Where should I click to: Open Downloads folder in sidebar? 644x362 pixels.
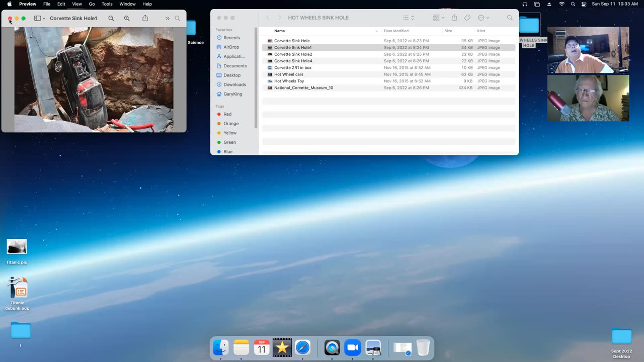(234, 84)
